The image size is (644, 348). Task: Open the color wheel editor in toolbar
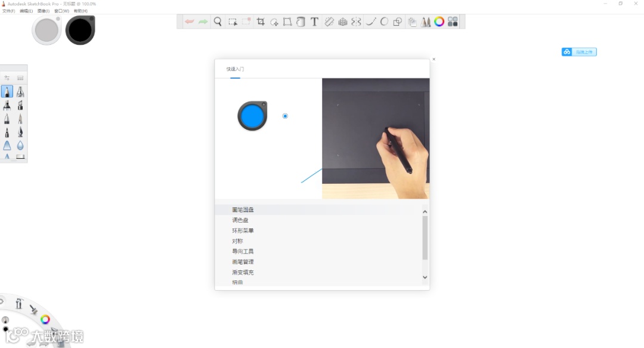coord(439,22)
